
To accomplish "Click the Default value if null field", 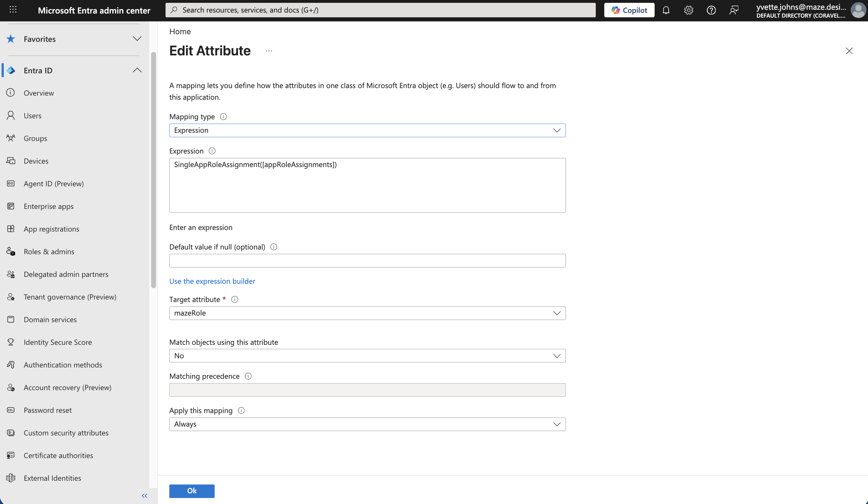I will [367, 260].
